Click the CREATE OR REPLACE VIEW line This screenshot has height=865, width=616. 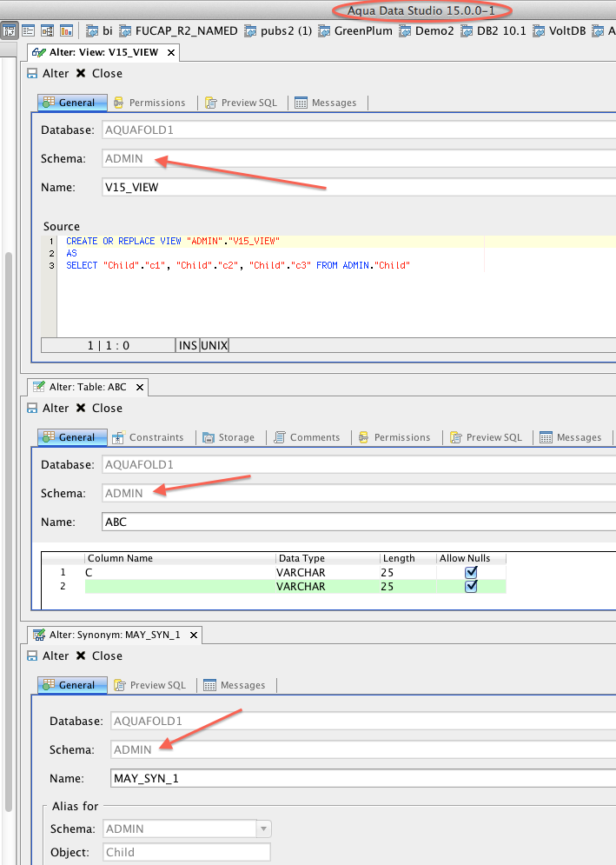pyautogui.click(x=173, y=241)
